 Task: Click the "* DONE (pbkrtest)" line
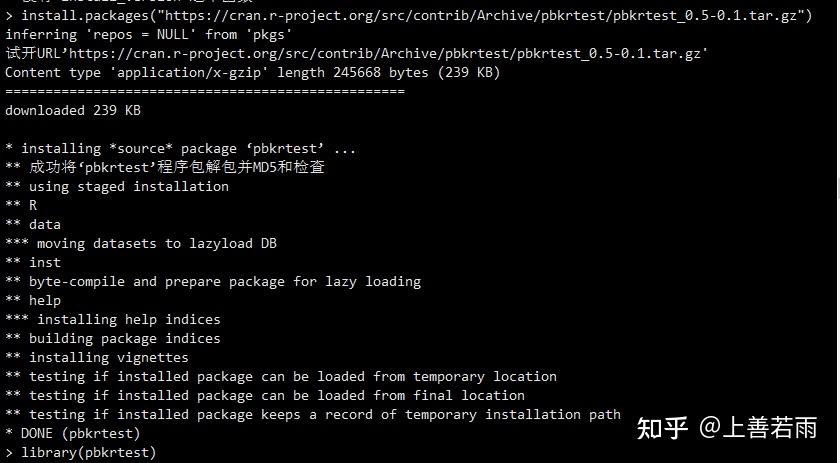[x=73, y=434]
